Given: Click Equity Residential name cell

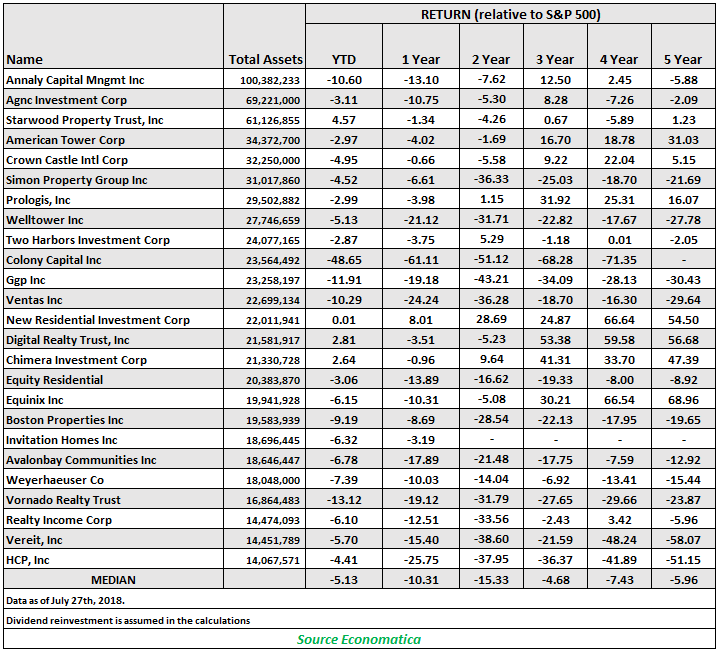Looking at the screenshot, I should click(54, 380).
